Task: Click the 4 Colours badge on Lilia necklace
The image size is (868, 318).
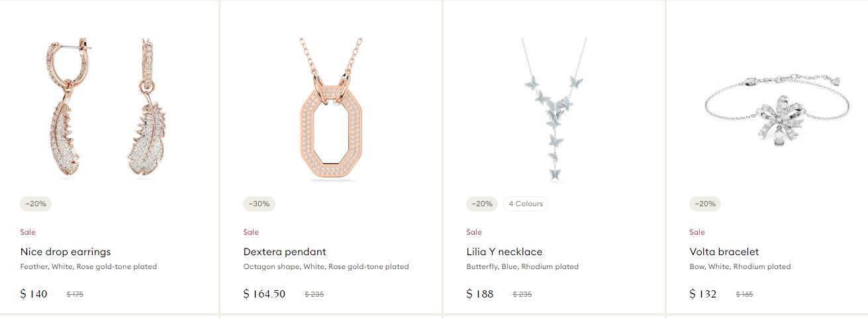Action: pos(526,204)
